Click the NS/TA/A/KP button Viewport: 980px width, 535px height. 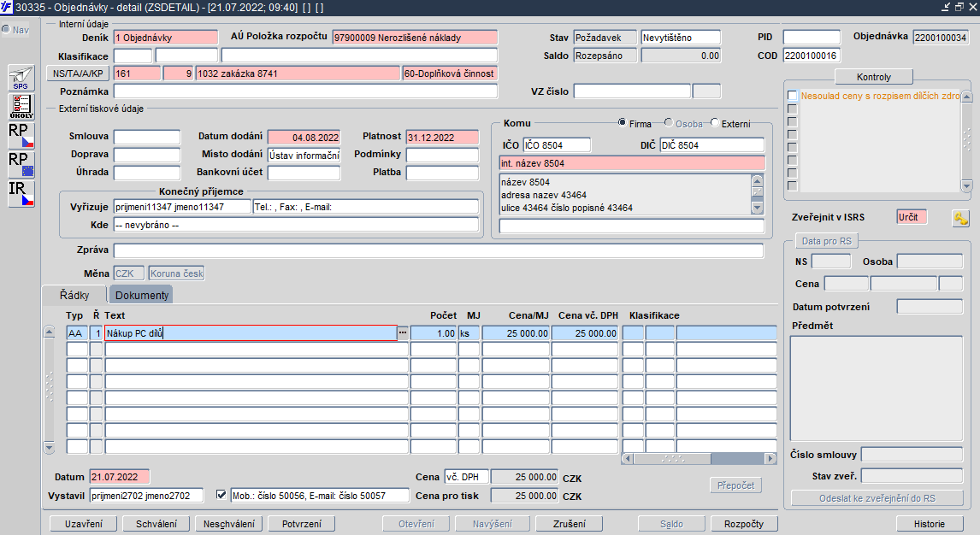pos(78,73)
